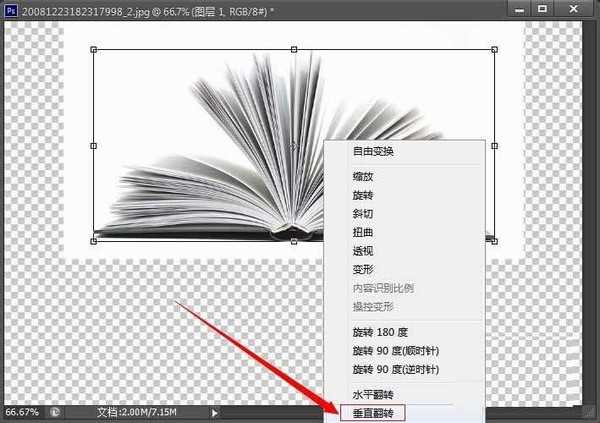Maximize the document window
Image resolution: width=600 pixels, height=423 pixels.
click(x=543, y=9)
